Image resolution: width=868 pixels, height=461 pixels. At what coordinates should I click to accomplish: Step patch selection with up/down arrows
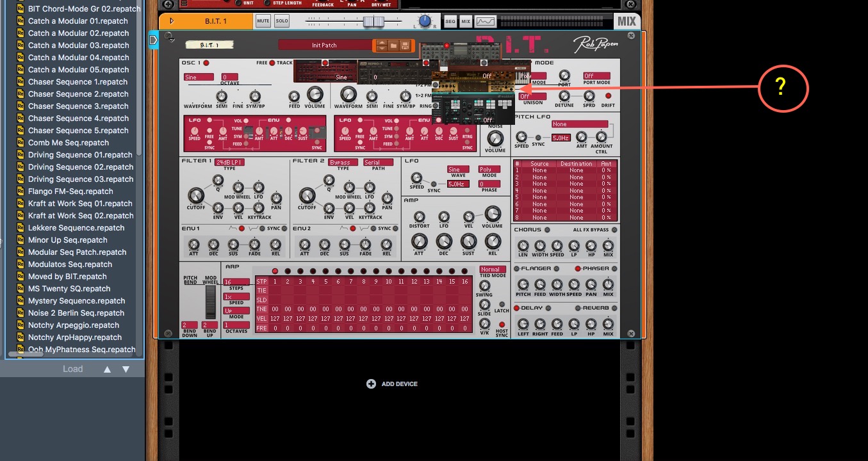[381, 45]
